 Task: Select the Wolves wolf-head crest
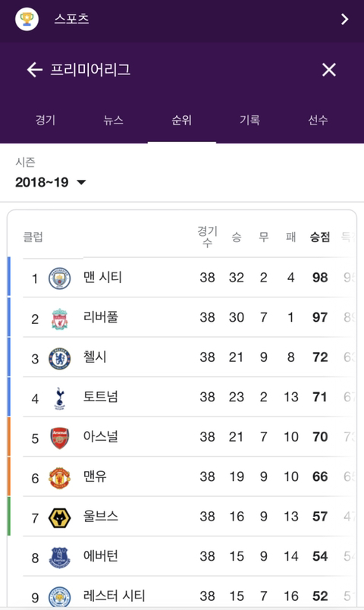tap(59, 517)
